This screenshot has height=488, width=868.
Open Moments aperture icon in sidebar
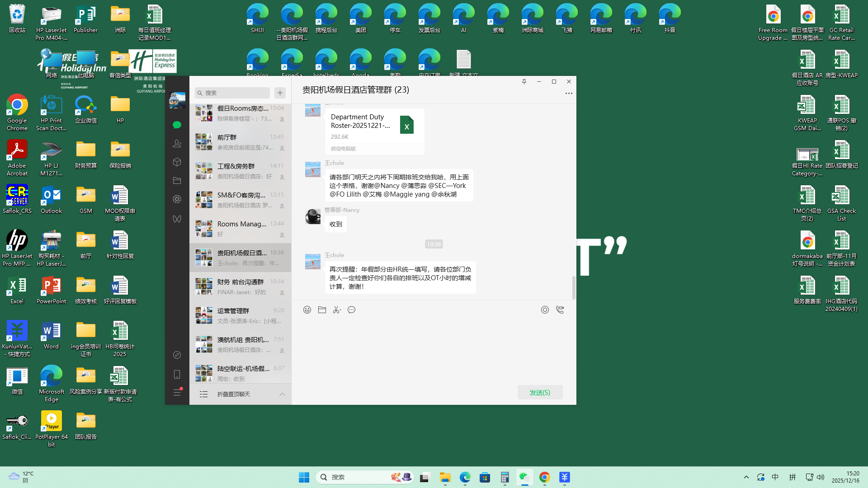coord(177,199)
